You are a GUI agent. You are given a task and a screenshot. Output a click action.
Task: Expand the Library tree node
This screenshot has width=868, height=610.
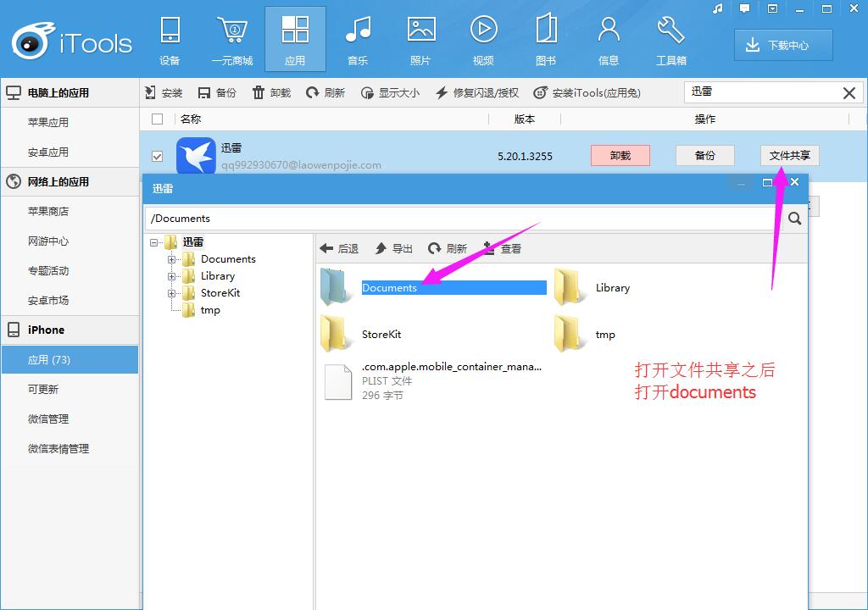[x=171, y=277]
